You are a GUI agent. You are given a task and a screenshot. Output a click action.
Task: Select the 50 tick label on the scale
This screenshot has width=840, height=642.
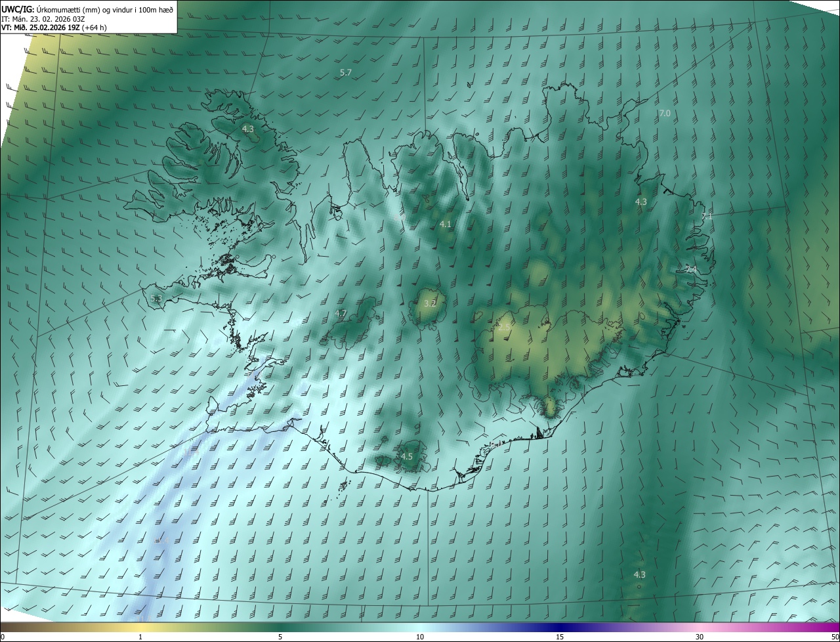835,637
